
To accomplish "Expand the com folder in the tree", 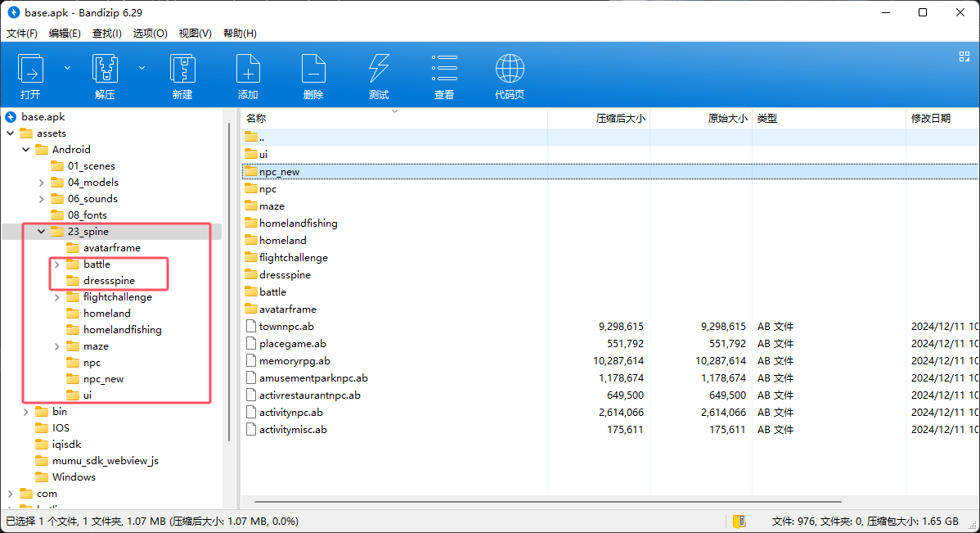I will (11, 494).
